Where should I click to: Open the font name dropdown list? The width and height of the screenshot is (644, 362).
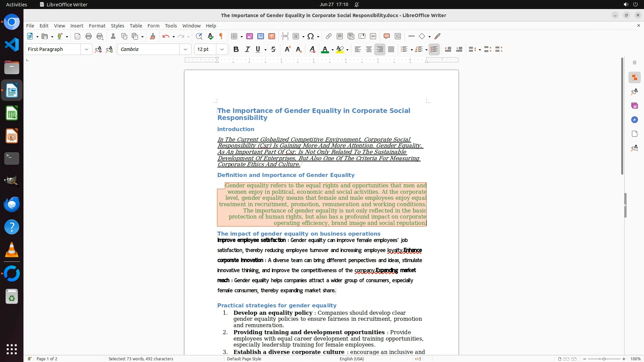pos(185,49)
